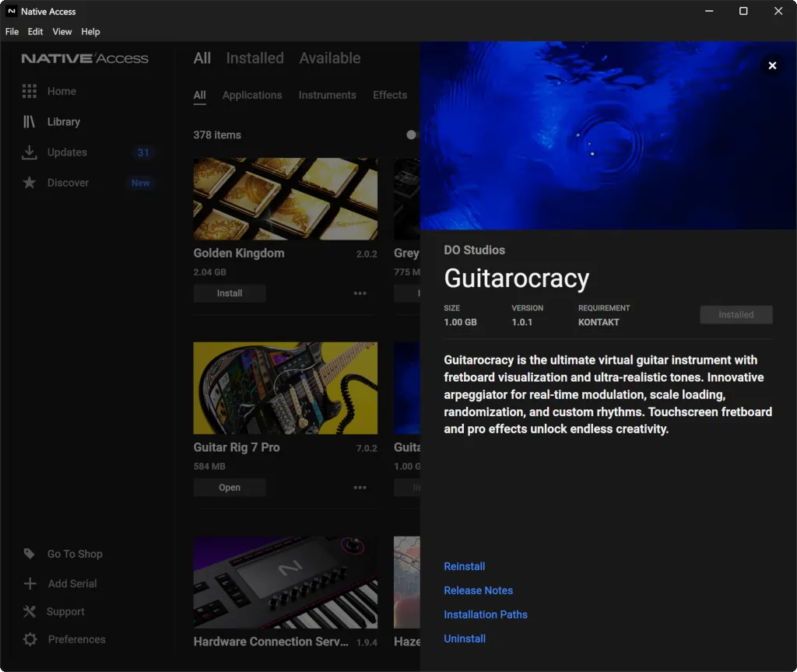Click the Updates download arrow icon
This screenshot has width=797, height=672.
pyautogui.click(x=29, y=152)
